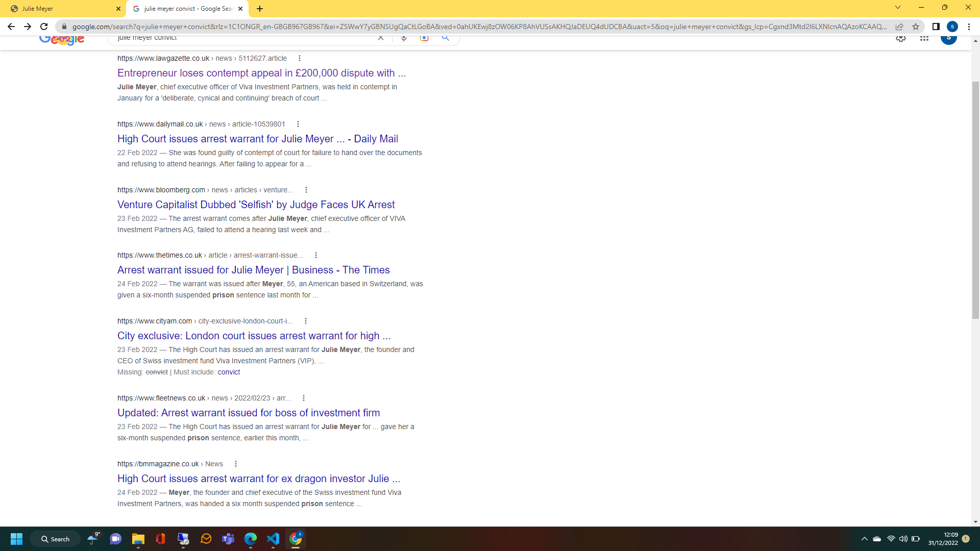Click the share page icon in address bar

click(899, 27)
